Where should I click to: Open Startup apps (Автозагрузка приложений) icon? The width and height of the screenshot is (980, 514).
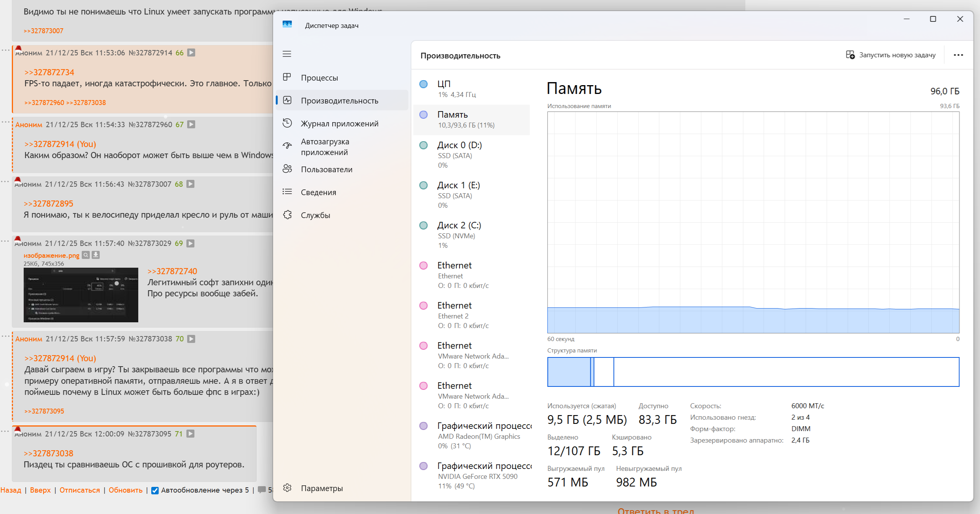[x=287, y=145]
